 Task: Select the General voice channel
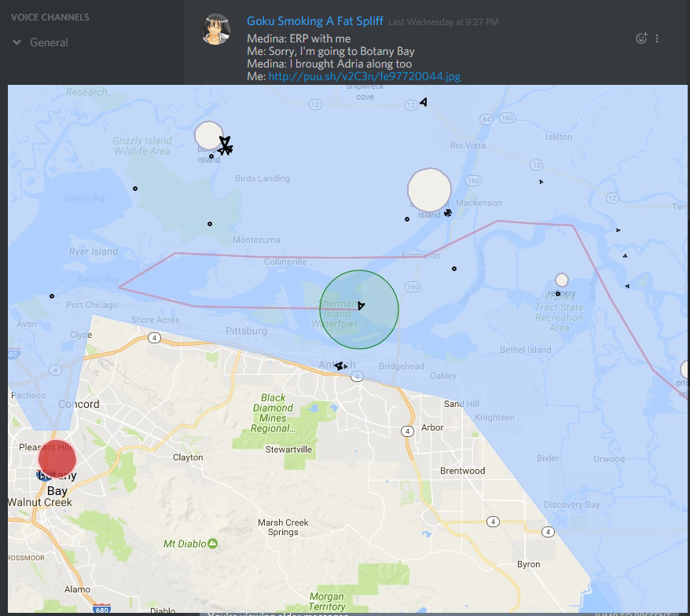(49, 42)
